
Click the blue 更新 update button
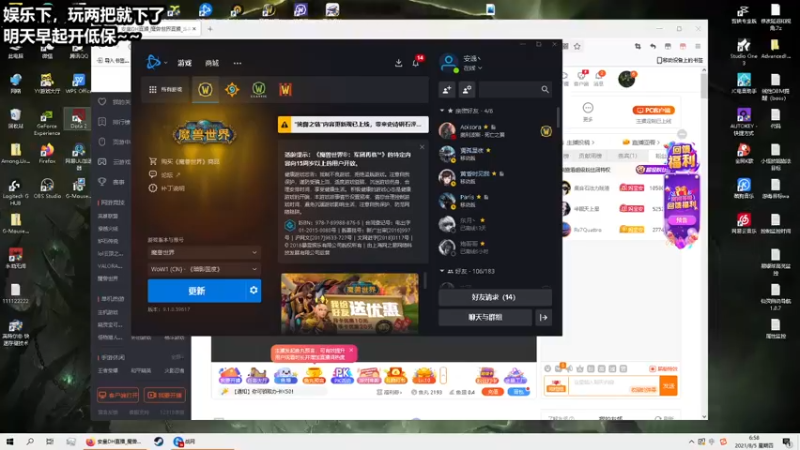pos(197,290)
